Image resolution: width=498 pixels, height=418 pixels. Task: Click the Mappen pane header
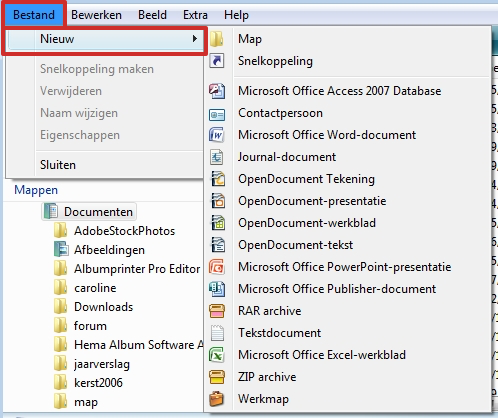(36, 190)
